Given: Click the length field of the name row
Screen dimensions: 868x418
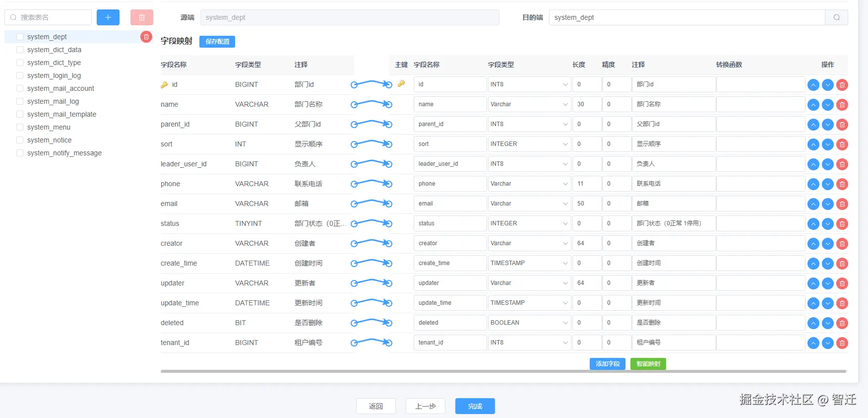Looking at the screenshot, I should pos(587,104).
